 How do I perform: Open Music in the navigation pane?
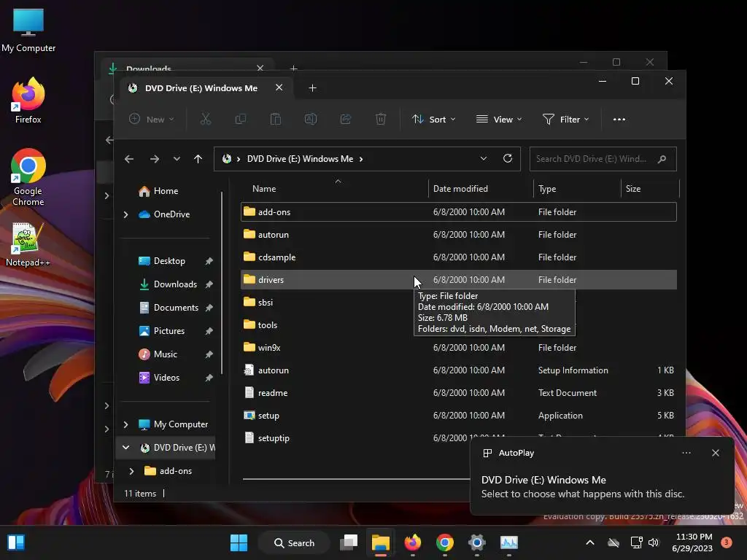[165, 354]
